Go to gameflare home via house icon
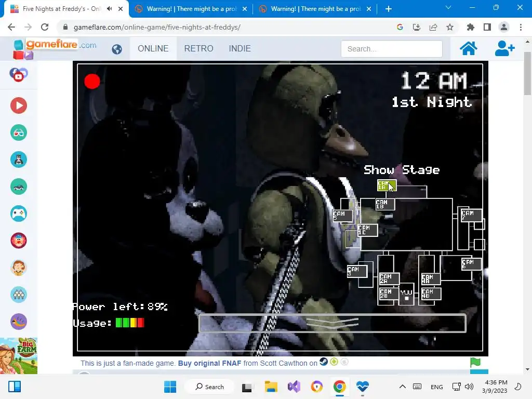The image size is (532, 399). (x=469, y=48)
